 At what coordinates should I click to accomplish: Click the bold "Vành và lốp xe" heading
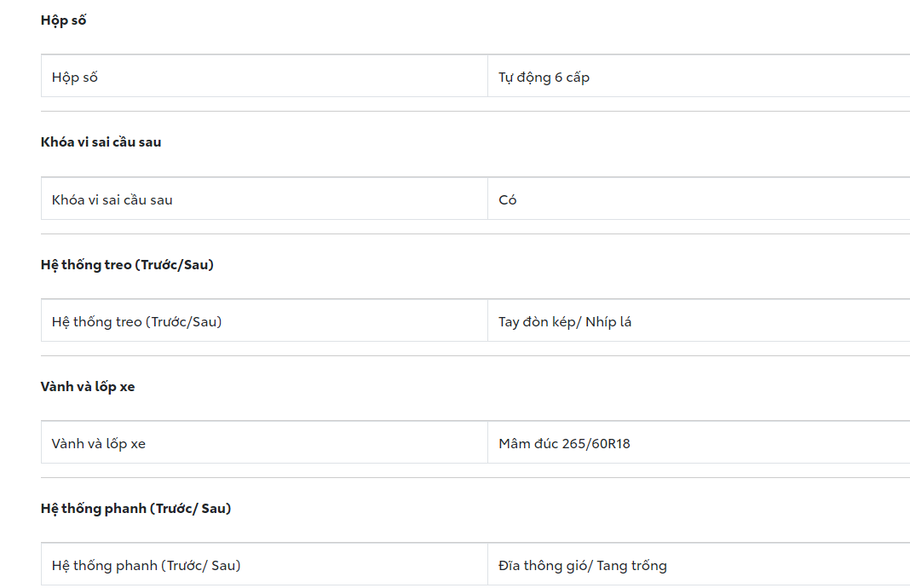coord(88,387)
